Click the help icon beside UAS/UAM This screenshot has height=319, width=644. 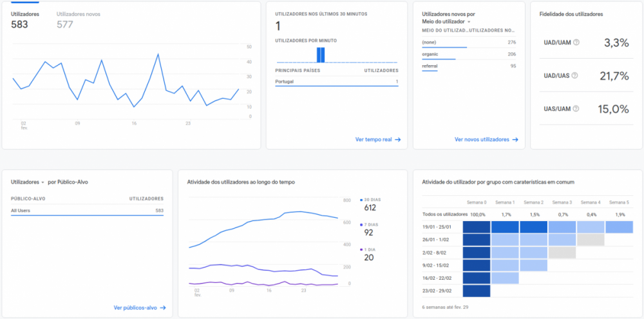coord(576,109)
